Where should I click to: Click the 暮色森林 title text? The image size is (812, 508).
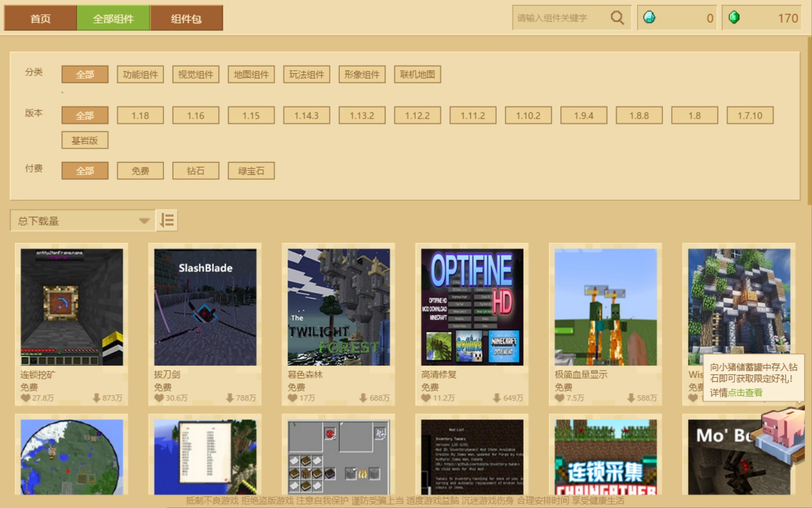305,375
